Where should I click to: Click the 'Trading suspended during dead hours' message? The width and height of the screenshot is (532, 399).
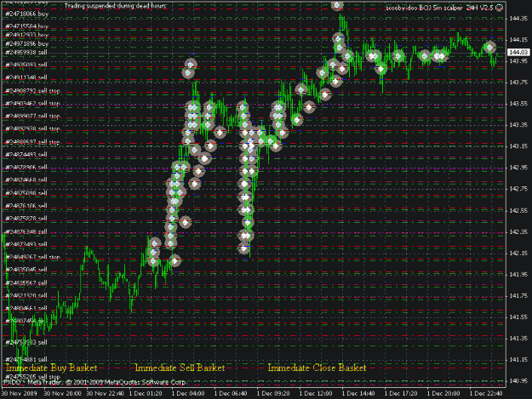(116, 6)
